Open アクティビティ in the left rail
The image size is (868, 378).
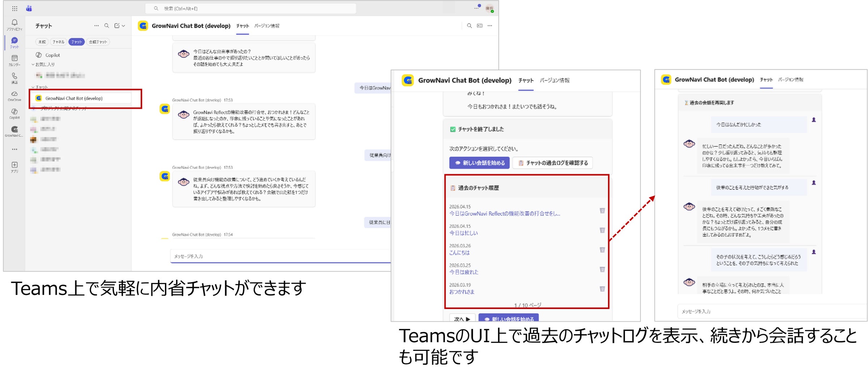pos(14,25)
